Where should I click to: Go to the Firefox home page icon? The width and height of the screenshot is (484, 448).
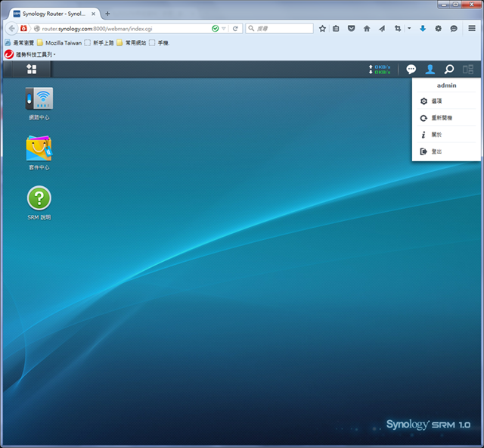[x=366, y=29]
